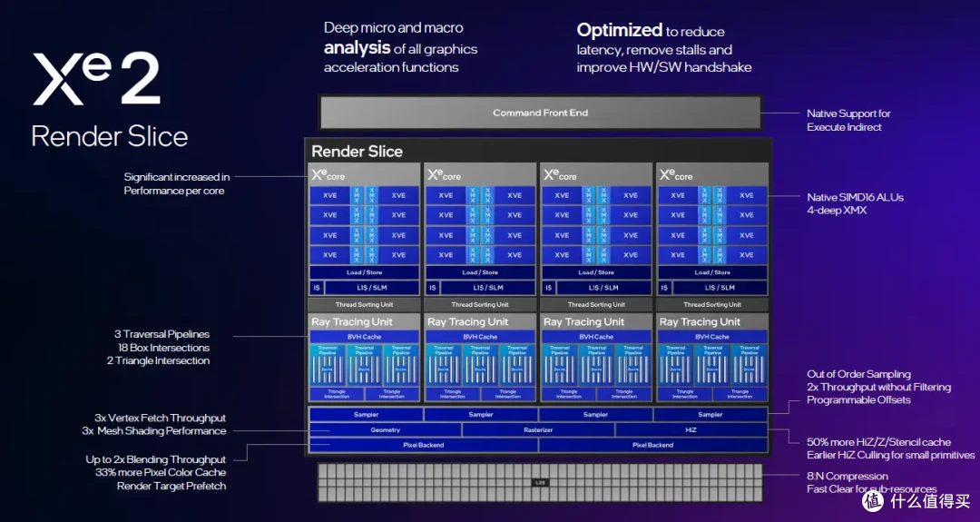Select '2x Throughput without Filtering' text
Image resolution: width=980 pixels, height=522 pixels.
pyautogui.click(x=878, y=387)
